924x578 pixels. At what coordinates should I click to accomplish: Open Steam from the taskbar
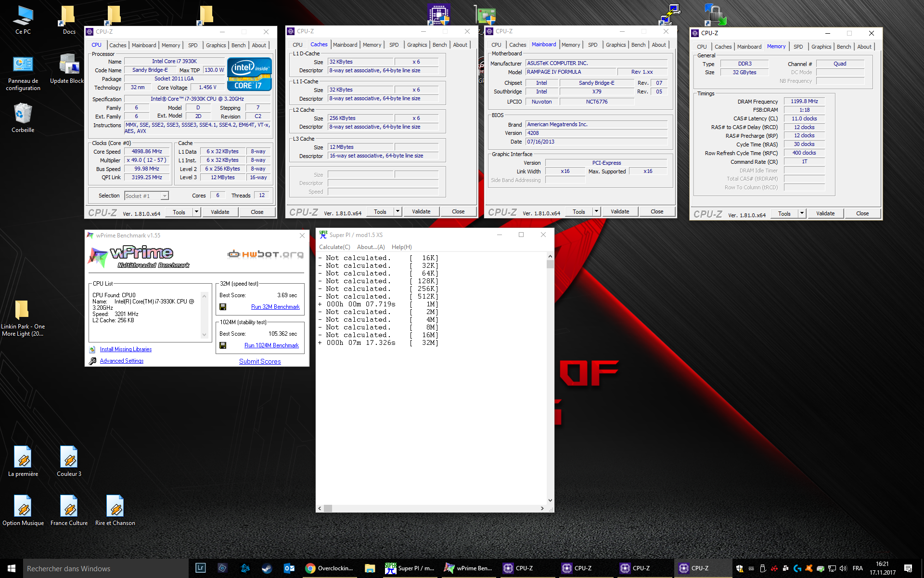(x=267, y=568)
